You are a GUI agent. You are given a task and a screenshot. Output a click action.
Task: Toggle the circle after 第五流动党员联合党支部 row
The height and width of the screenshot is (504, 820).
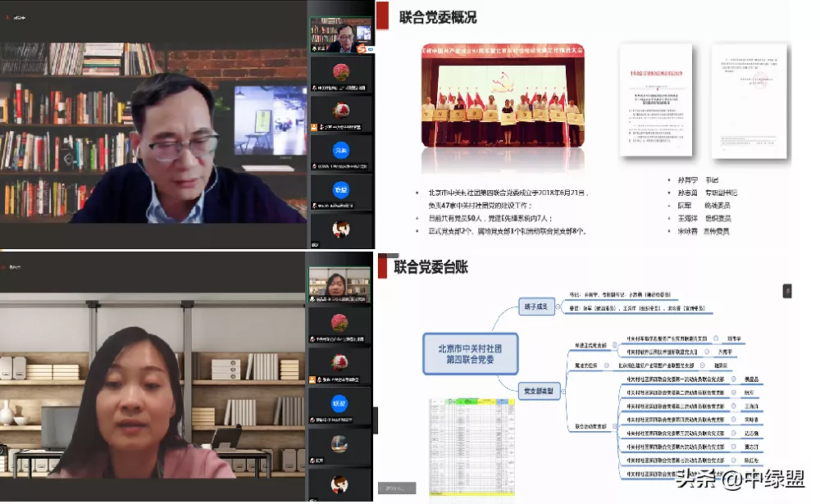click(x=733, y=434)
